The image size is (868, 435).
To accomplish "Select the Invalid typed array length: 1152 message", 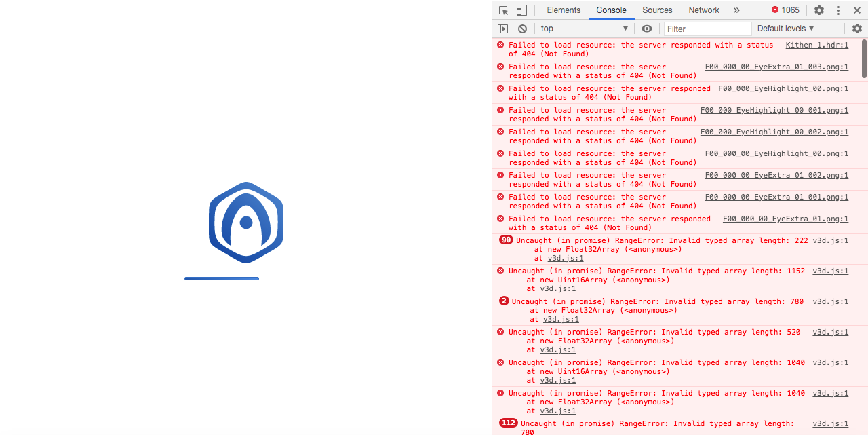I will (x=656, y=271).
